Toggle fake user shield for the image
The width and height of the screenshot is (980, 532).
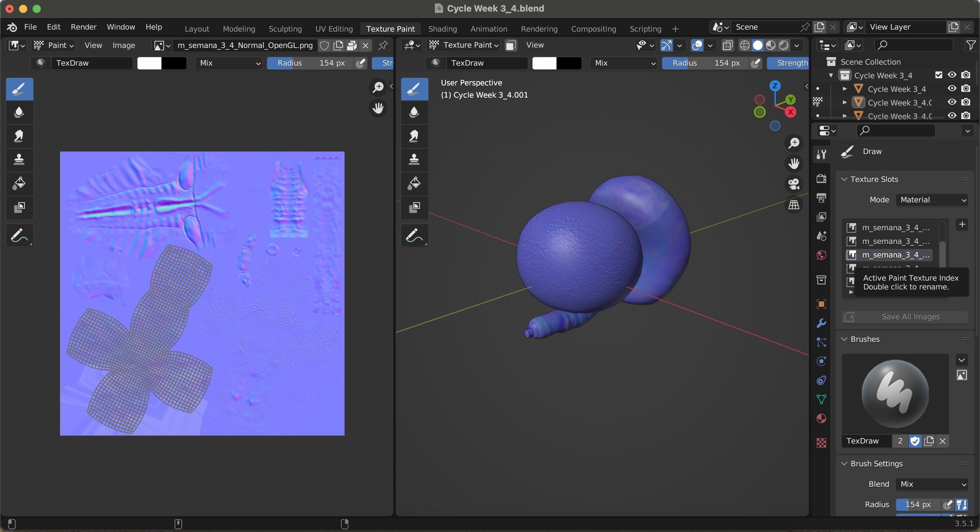click(324, 46)
